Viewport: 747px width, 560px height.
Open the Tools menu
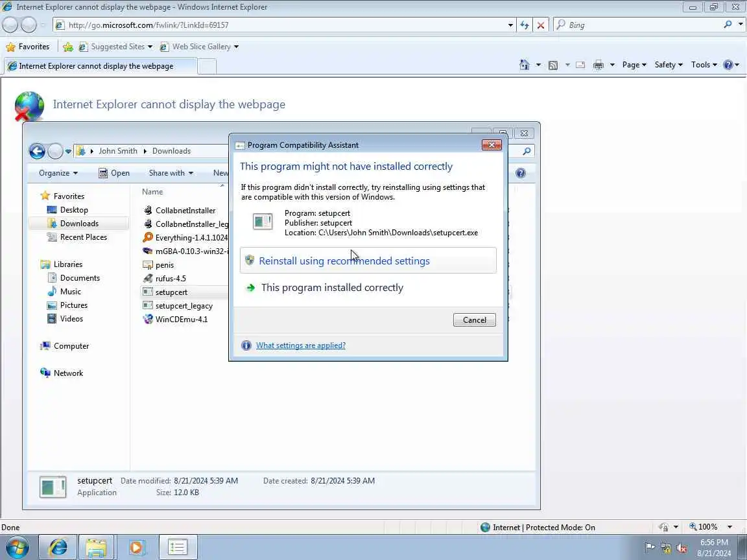pyautogui.click(x=704, y=65)
